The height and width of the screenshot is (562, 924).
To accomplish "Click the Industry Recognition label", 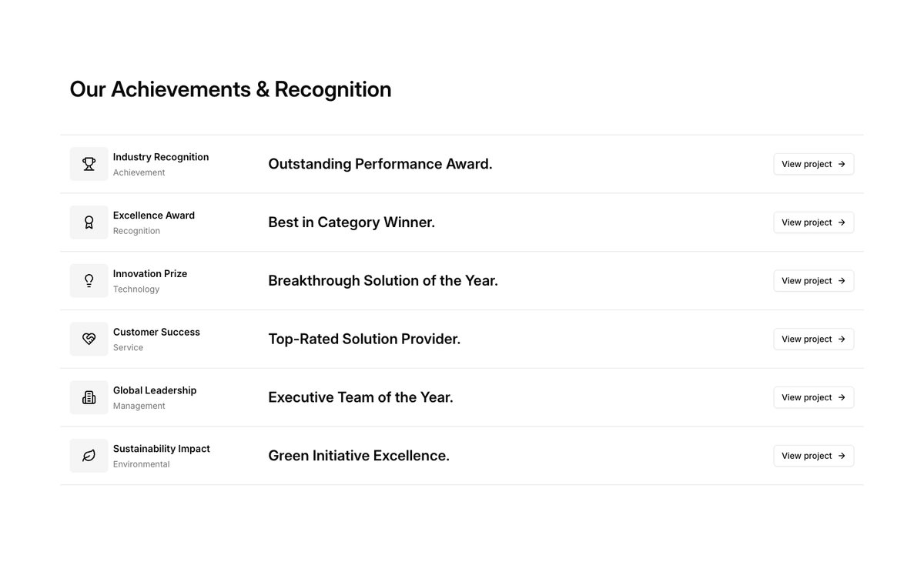I will (161, 157).
